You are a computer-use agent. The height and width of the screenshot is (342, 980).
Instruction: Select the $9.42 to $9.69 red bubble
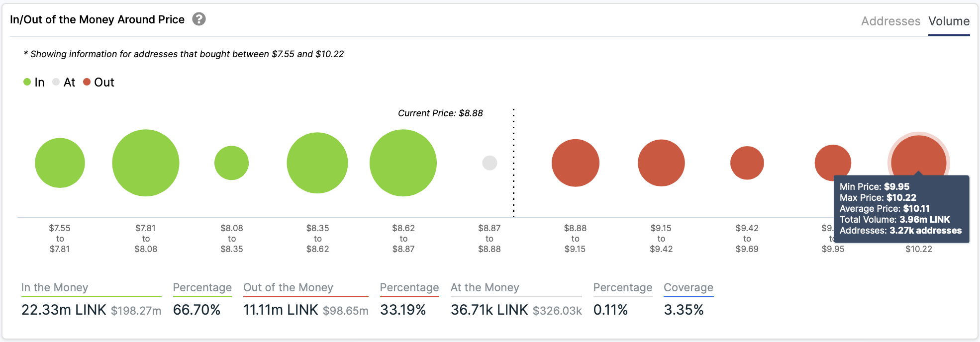click(x=747, y=163)
